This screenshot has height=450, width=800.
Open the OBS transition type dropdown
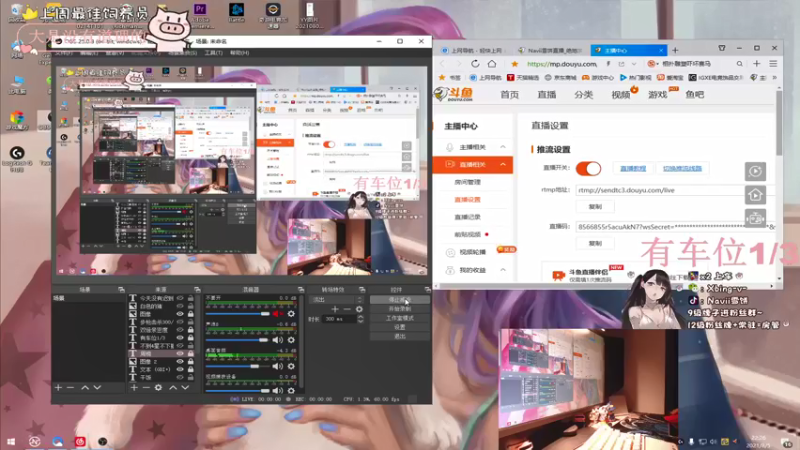click(x=337, y=299)
